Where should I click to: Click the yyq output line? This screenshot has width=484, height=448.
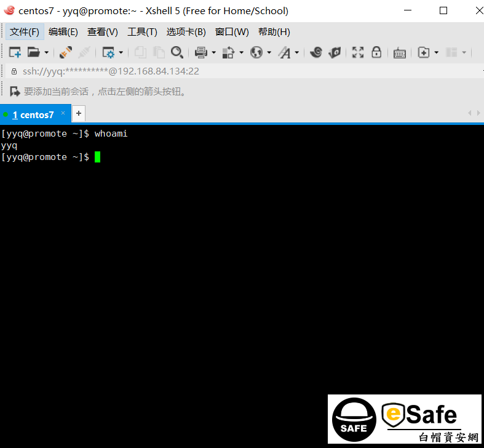coord(9,145)
